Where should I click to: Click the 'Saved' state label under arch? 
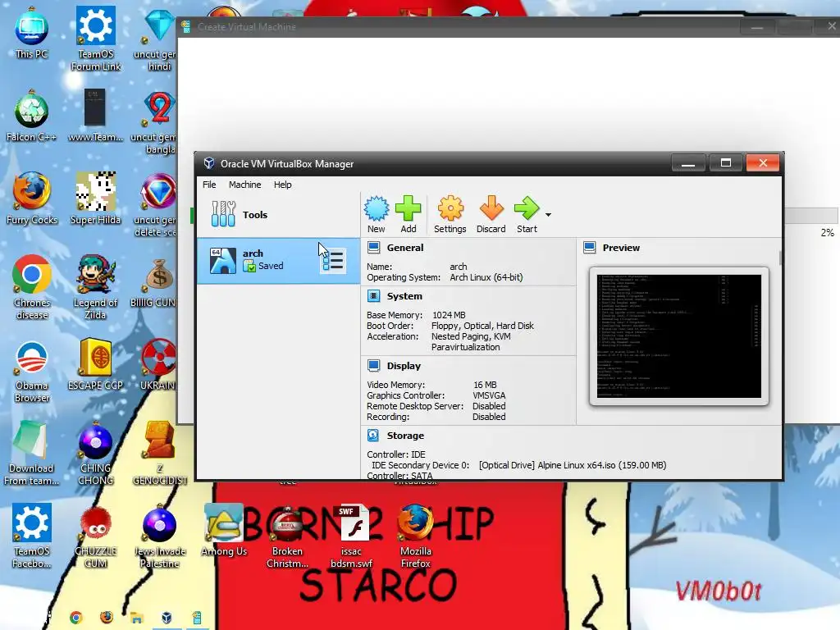(x=271, y=266)
